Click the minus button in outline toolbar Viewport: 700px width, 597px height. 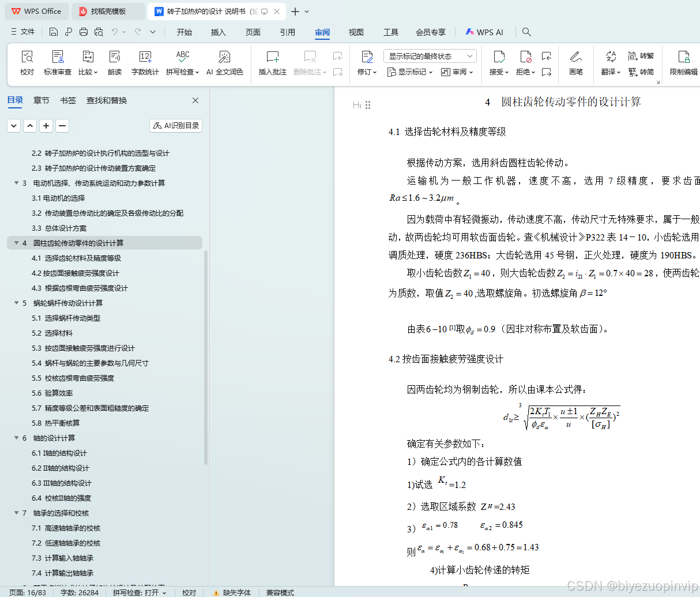click(x=62, y=125)
